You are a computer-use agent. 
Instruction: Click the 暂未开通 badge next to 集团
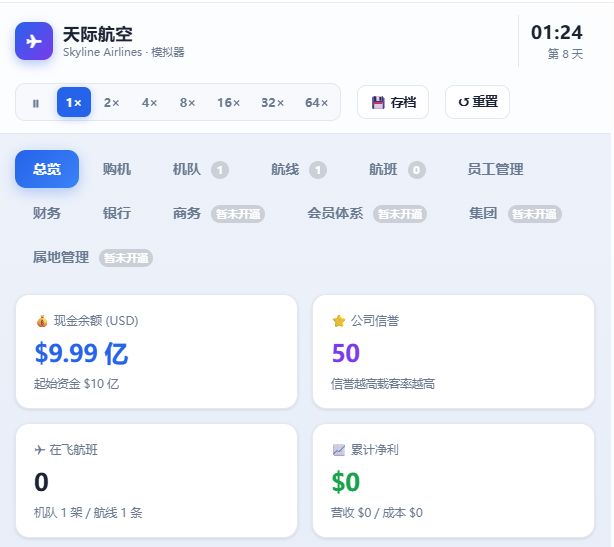tap(535, 214)
